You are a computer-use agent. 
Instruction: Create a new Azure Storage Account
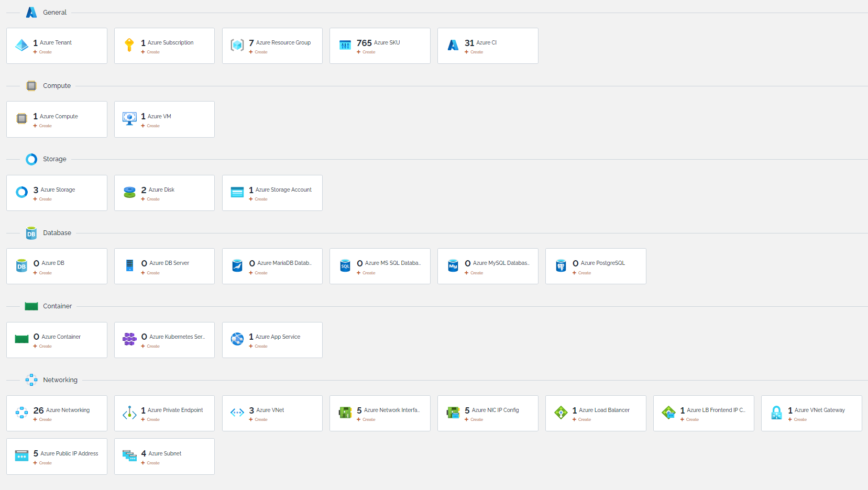258,199
